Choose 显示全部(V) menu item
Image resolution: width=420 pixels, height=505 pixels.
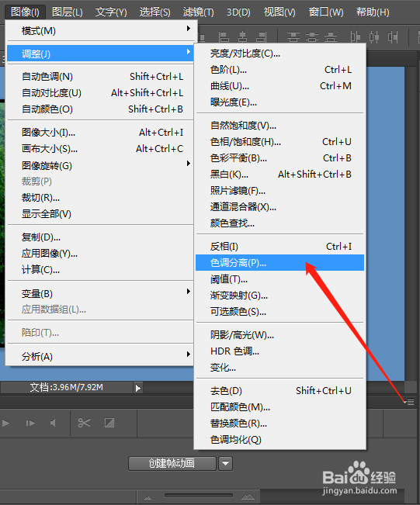(x=100, y=214)
